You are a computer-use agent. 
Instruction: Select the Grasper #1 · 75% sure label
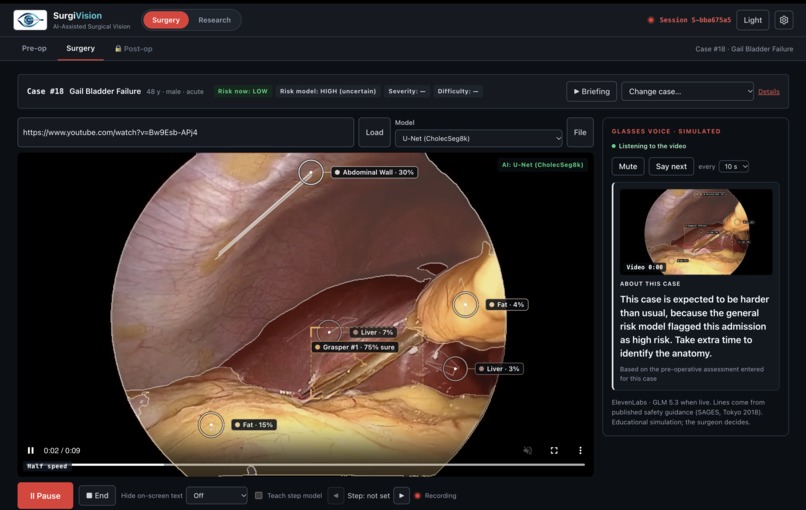(355, 347)
